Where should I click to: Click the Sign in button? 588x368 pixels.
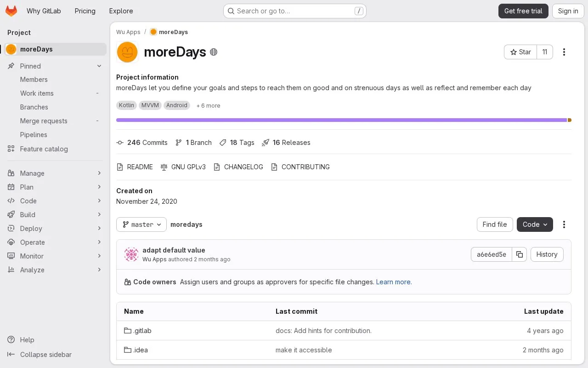pyautogui.click(x=568, y=11)
